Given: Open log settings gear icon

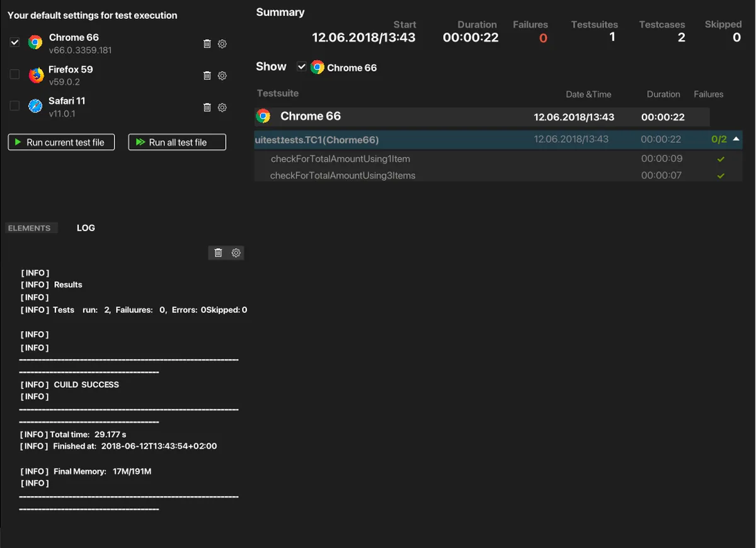Looking at the screenshot, I should tap(236, 253).
